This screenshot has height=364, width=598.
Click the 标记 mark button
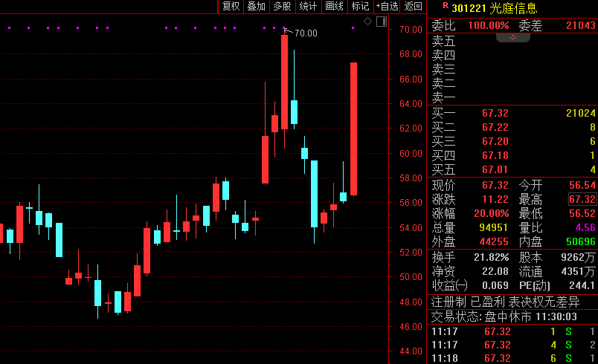[360, 7]
